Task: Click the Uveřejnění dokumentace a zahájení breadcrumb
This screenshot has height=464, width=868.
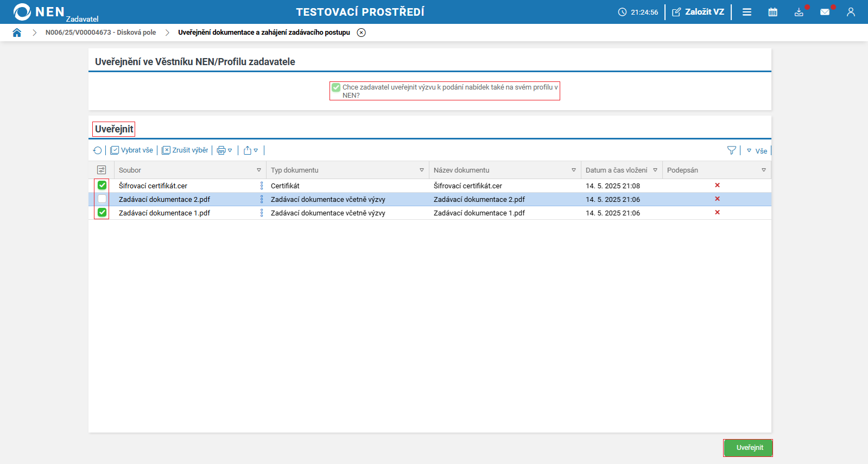Action: point(264,33)
